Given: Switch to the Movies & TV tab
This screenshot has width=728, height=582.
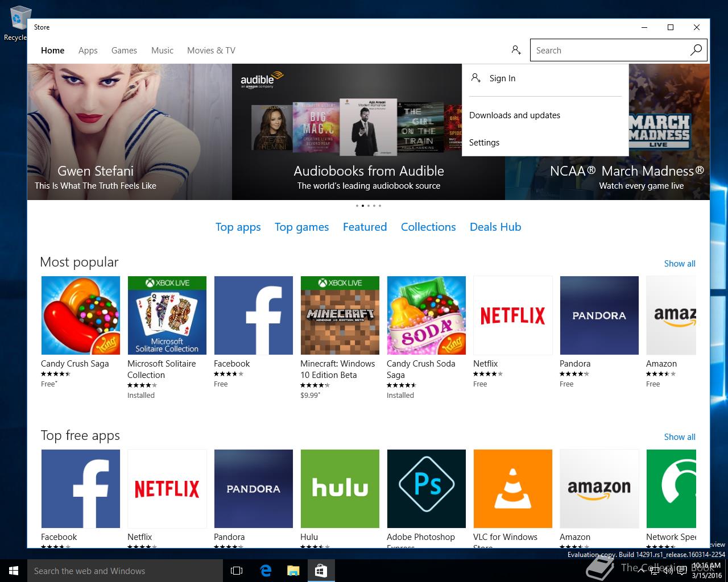Looking at the screenshot, I should point(211,50).
